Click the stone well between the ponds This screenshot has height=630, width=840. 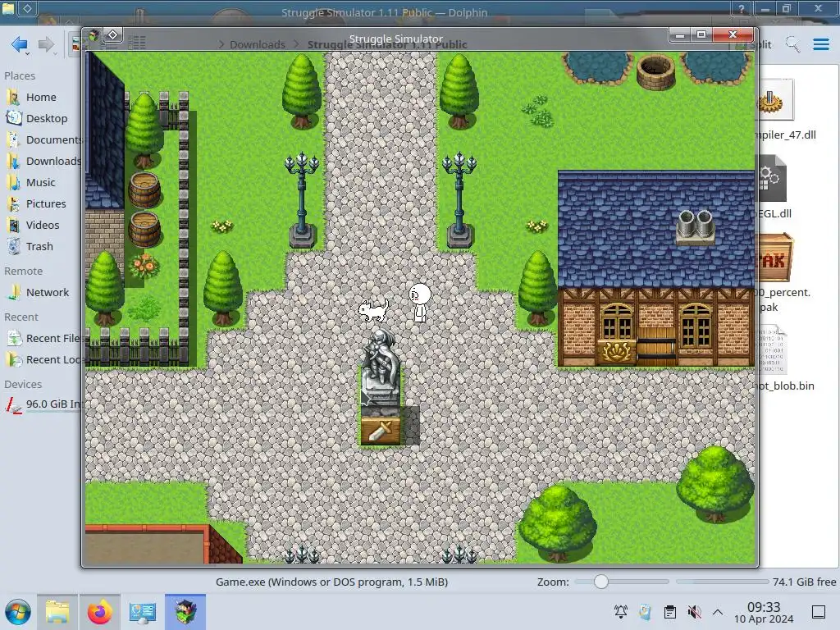pos(655,72)
